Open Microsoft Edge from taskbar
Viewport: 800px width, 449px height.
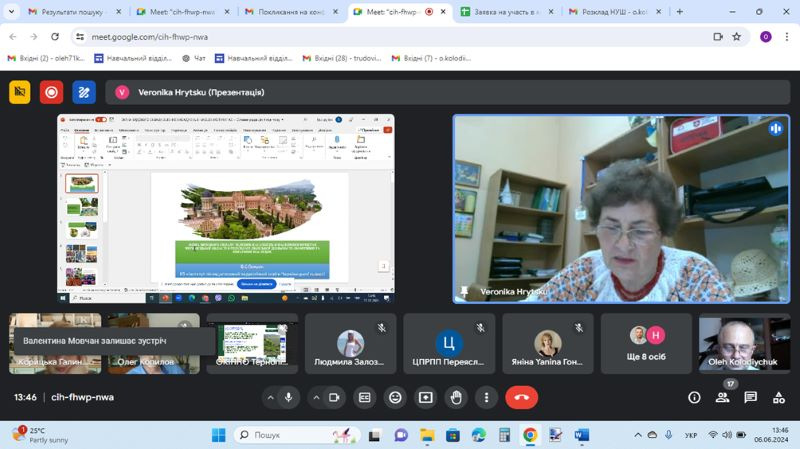(479, 435)
